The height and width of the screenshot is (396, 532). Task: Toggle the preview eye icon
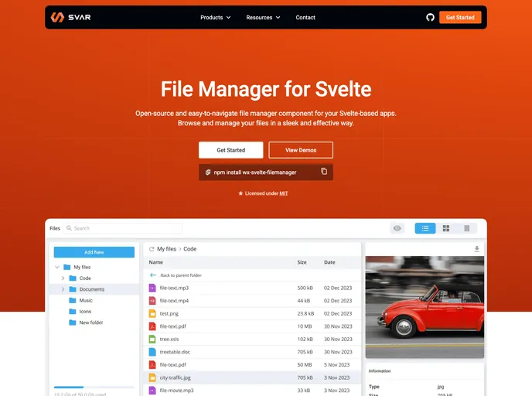tap(397, 228)
